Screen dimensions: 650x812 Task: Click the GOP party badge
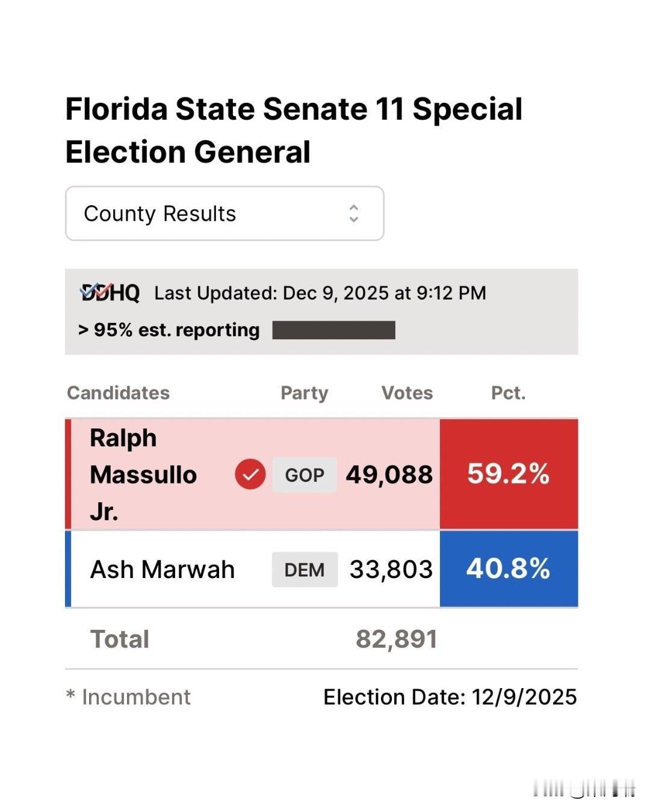tap(305, 475)
